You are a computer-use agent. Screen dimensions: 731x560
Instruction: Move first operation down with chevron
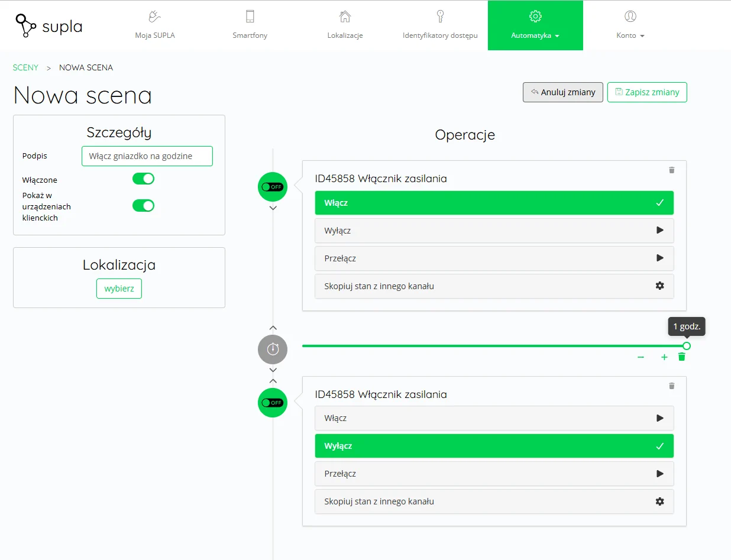pos(273,208)
